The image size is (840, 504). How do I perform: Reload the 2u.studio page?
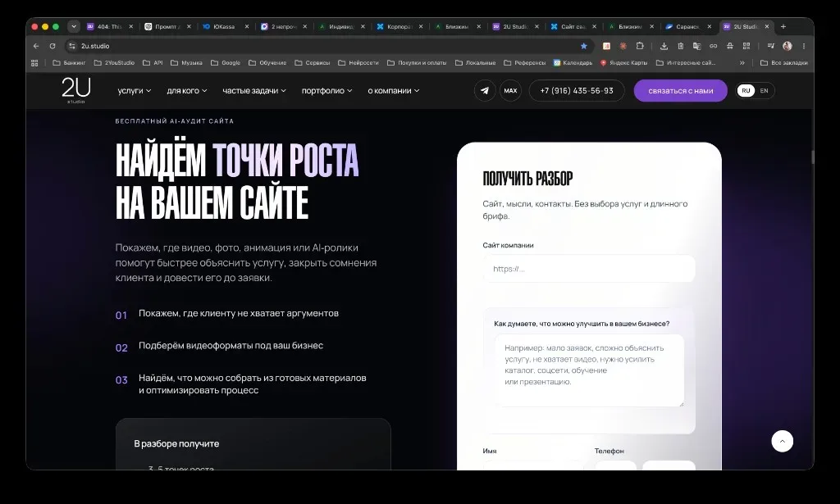[52, 46]
